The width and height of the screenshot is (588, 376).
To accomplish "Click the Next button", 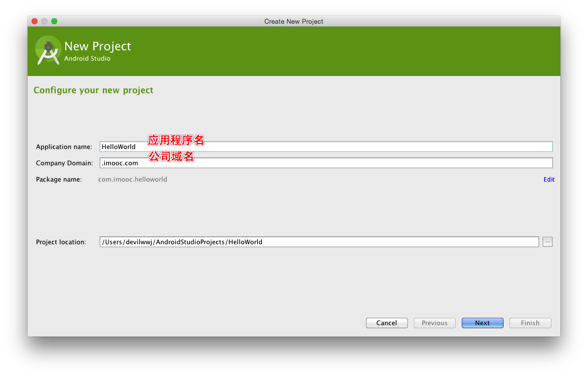I will [x=482, y=323].
